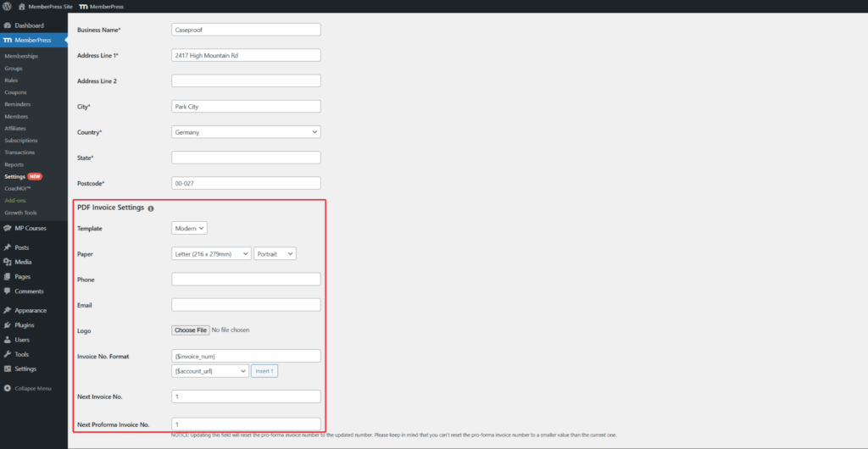
Task: Click into the Phone input field
Action: coord(246,279)
